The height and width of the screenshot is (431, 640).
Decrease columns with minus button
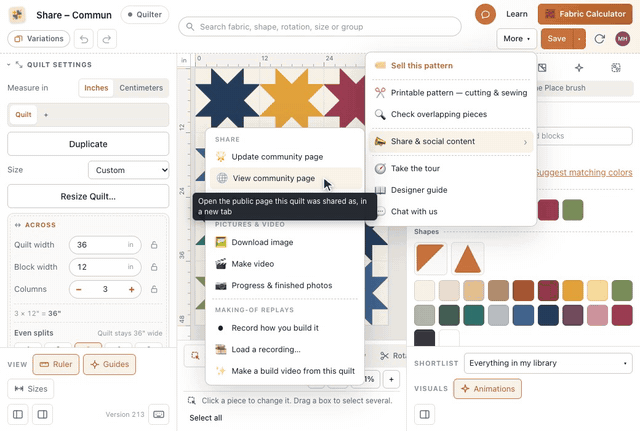tap(79, 289)
